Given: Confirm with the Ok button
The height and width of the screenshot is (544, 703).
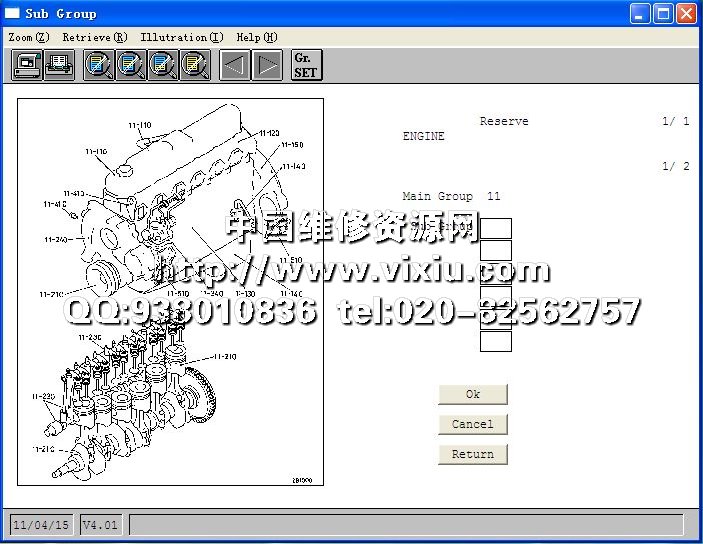Looking at the screenshot, I should (473, 394).
